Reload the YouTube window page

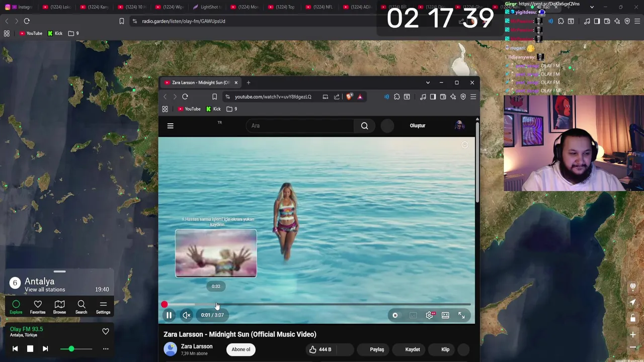185,97
